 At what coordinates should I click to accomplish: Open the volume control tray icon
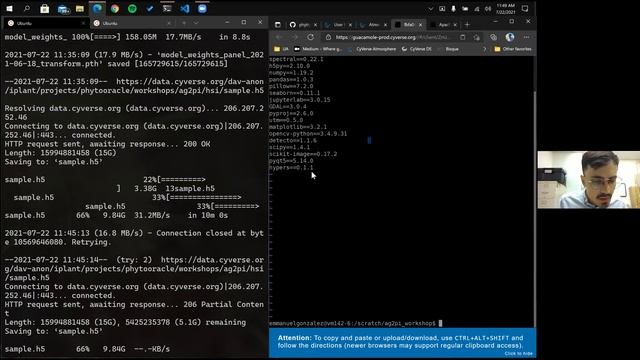(488, 9)
